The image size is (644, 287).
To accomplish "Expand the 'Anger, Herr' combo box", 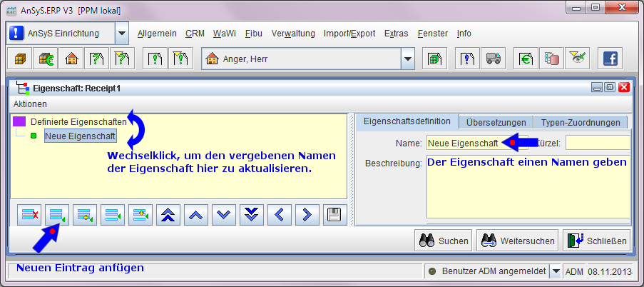I will coord(407,59).
